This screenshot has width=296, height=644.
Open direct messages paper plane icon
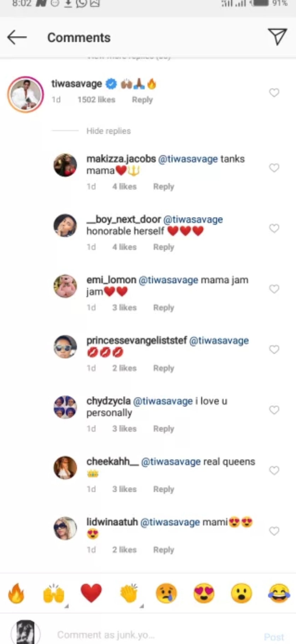[x=277, y=36]
